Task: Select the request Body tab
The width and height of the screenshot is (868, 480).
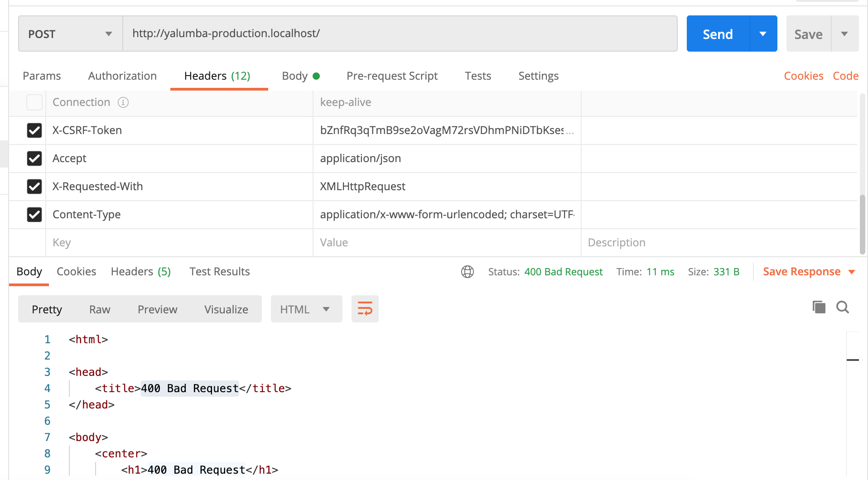Action: (x=301, y=76)
